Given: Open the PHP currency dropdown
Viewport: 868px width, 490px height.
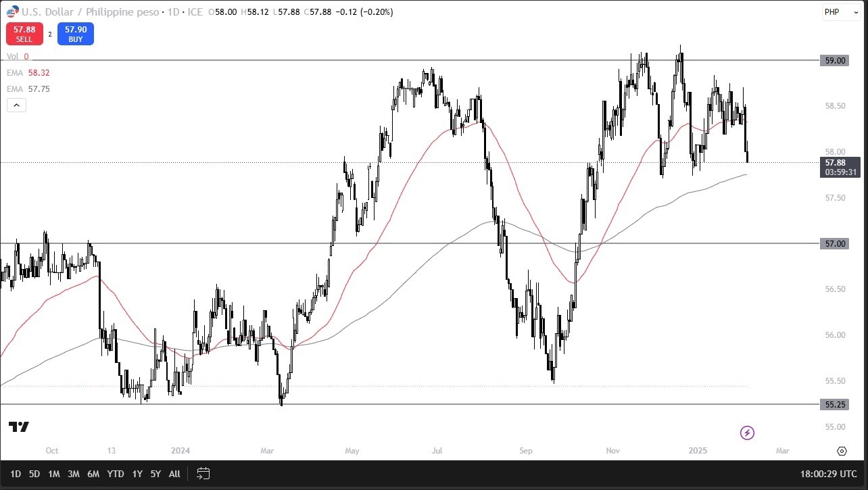Looking at the screenshot, I should (x=839, y=12).
